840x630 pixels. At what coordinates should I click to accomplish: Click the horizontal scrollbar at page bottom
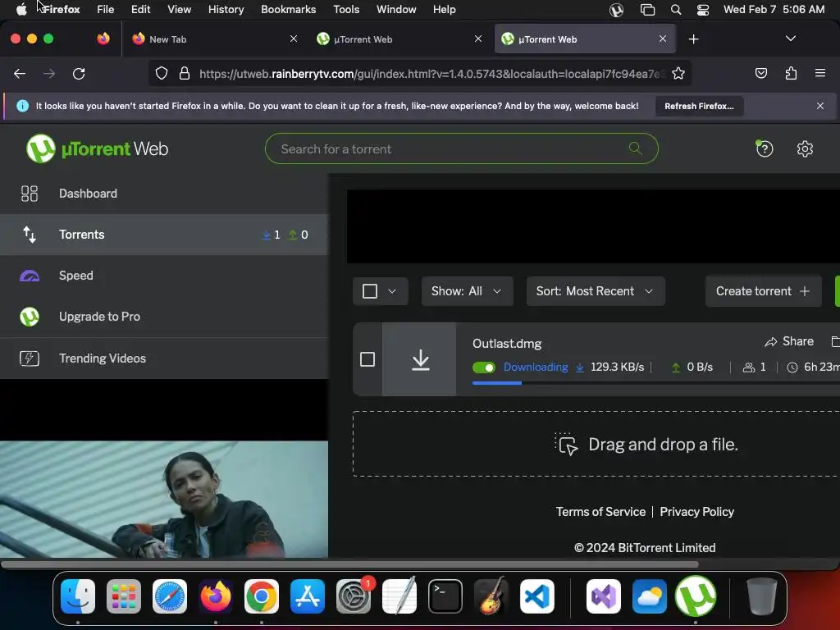click(349, 564)
